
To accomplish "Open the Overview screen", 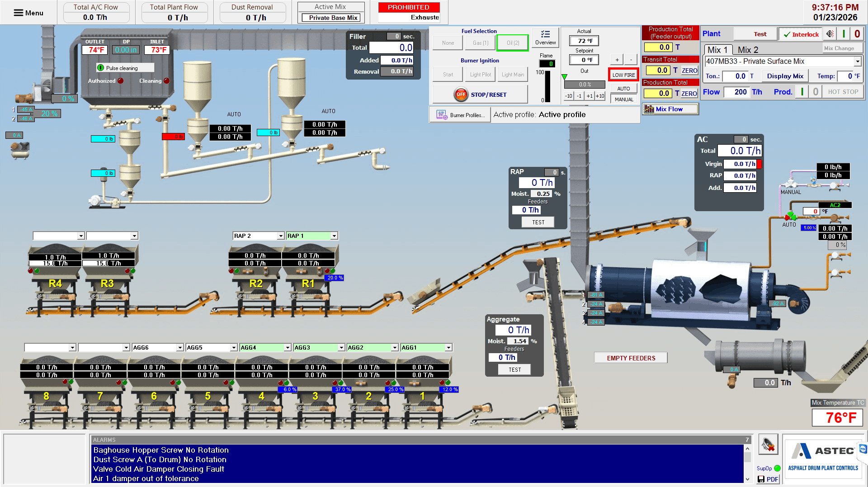I will [x=545, y=38].
